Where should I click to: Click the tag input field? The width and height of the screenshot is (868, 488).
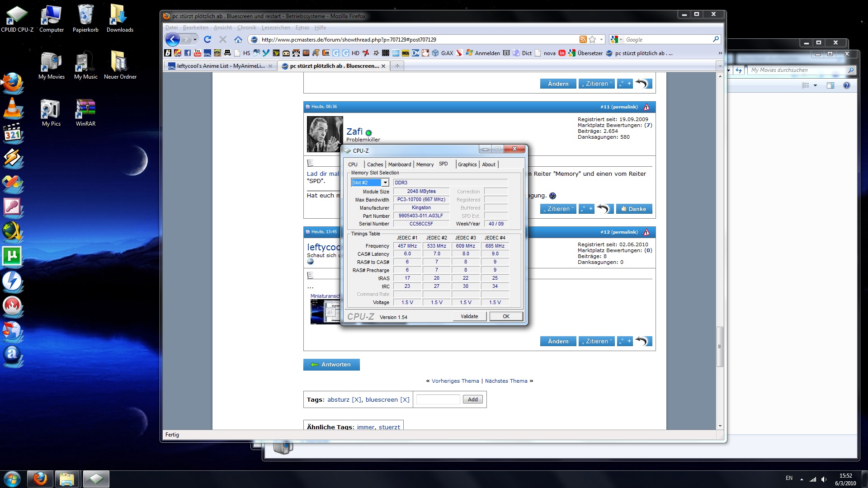(438, 399)
